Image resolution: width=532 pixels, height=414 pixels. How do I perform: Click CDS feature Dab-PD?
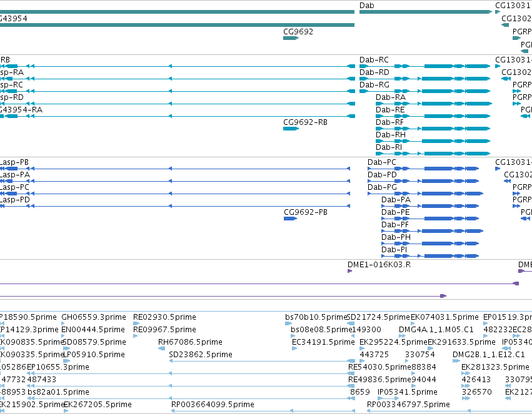coord(382,175)
